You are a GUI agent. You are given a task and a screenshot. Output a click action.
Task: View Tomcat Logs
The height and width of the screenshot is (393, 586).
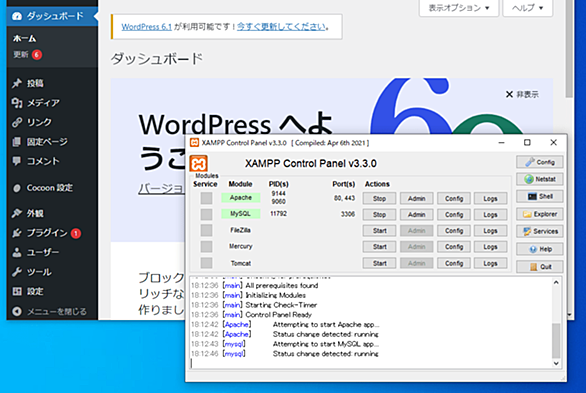click(490, 263)
